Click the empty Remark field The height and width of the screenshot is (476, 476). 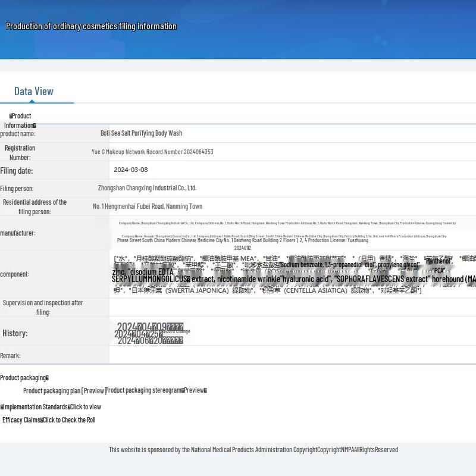coord(292,355)
